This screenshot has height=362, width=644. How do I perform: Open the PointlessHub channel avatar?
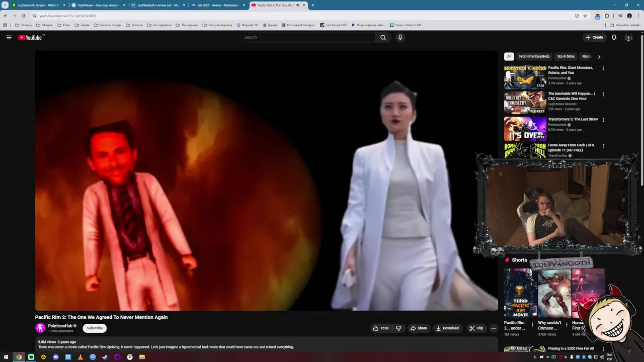pyautogui.click(x=40, y=328)
